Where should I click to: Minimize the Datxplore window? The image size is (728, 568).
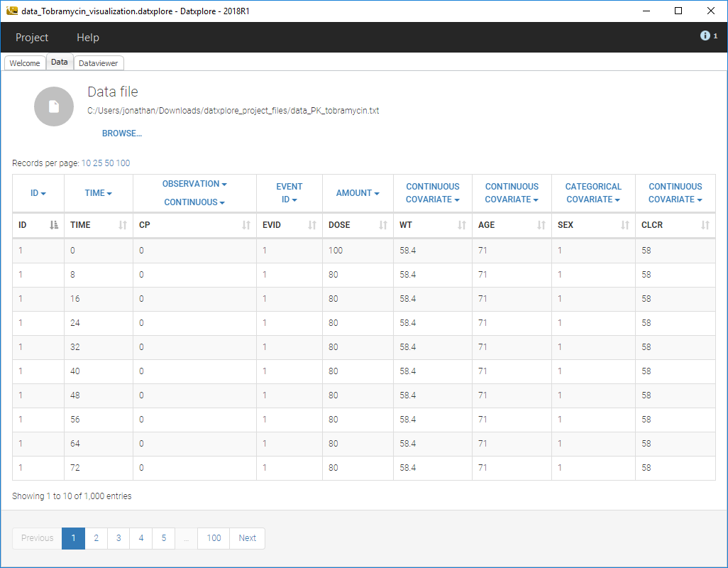click(646, 11)
